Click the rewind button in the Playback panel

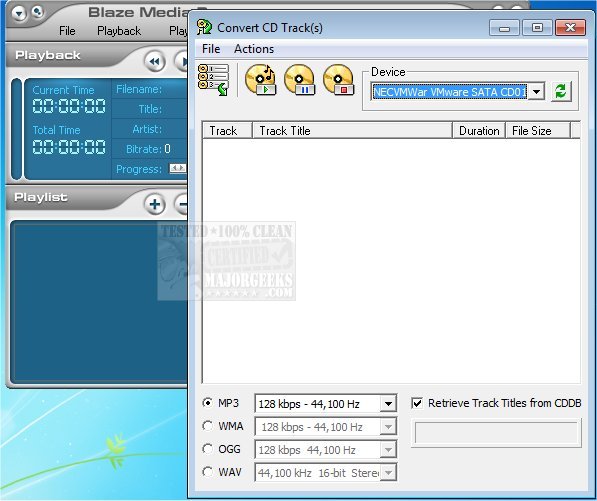coord(155,61)
